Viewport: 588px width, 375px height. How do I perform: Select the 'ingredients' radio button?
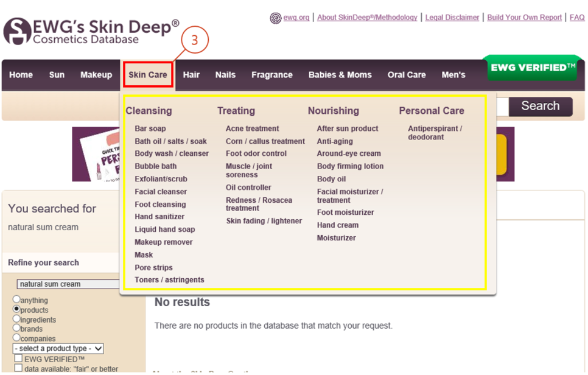click(x=16, y=319)
